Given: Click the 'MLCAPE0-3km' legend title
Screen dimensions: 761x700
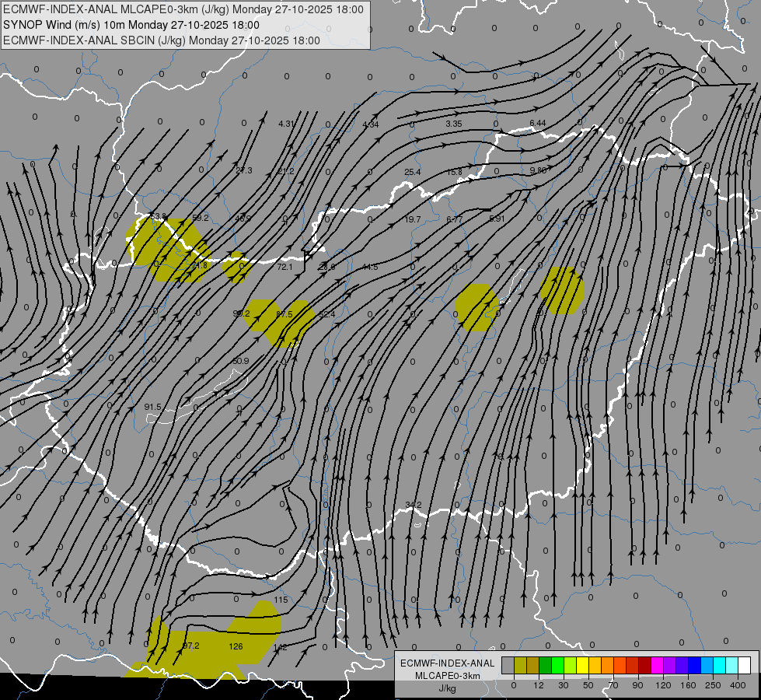Looking at the screenshot, I should point(448,676).
